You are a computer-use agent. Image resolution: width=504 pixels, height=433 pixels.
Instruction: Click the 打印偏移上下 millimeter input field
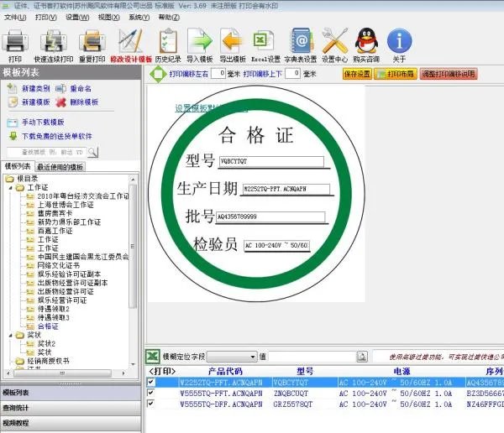coord(293,74)
